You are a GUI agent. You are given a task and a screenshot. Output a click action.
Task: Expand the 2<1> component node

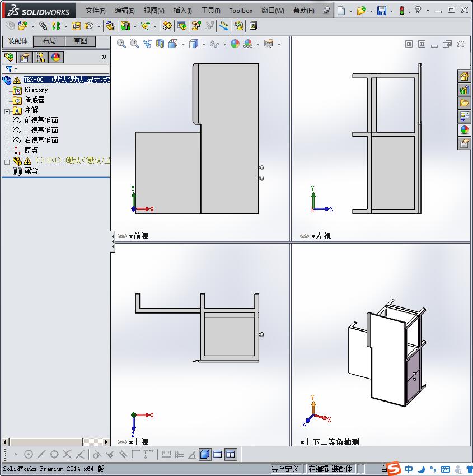[x=7, y=162]
